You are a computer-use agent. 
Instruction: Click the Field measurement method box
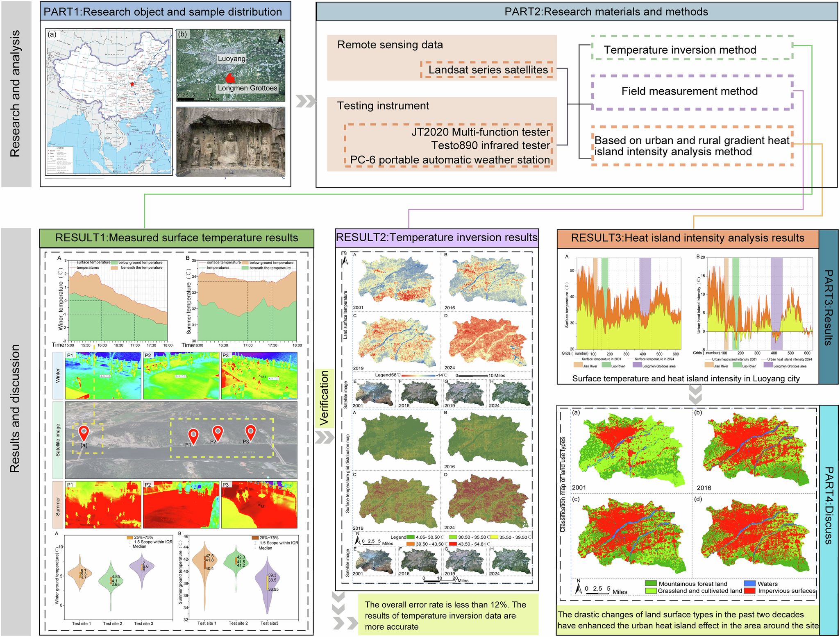(x=692, y=91)
